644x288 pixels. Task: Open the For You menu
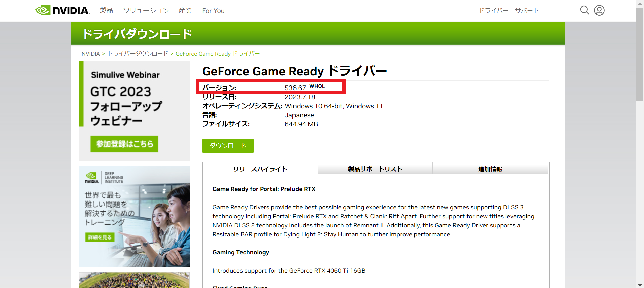213,11
